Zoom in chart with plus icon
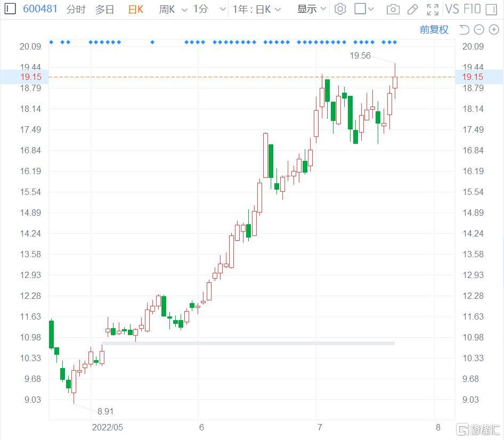The height and width of the screenshot is (440, 504). click(x=494, y=30)
